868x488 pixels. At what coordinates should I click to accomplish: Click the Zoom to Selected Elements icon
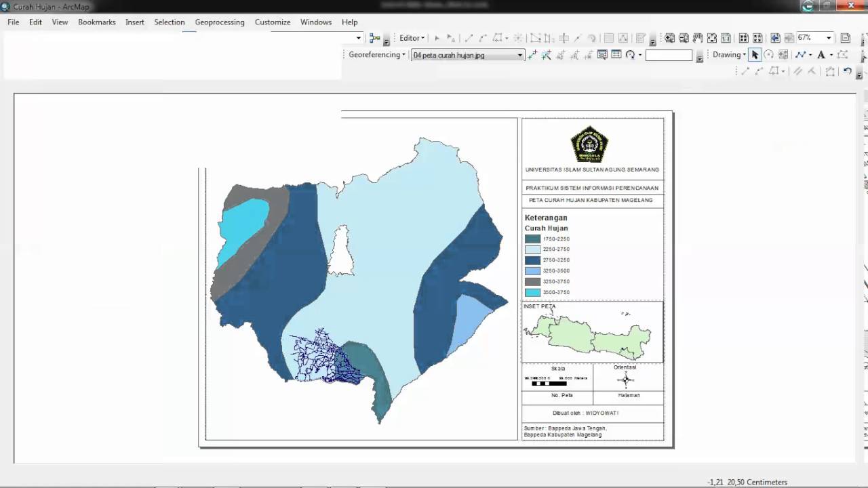783,55
